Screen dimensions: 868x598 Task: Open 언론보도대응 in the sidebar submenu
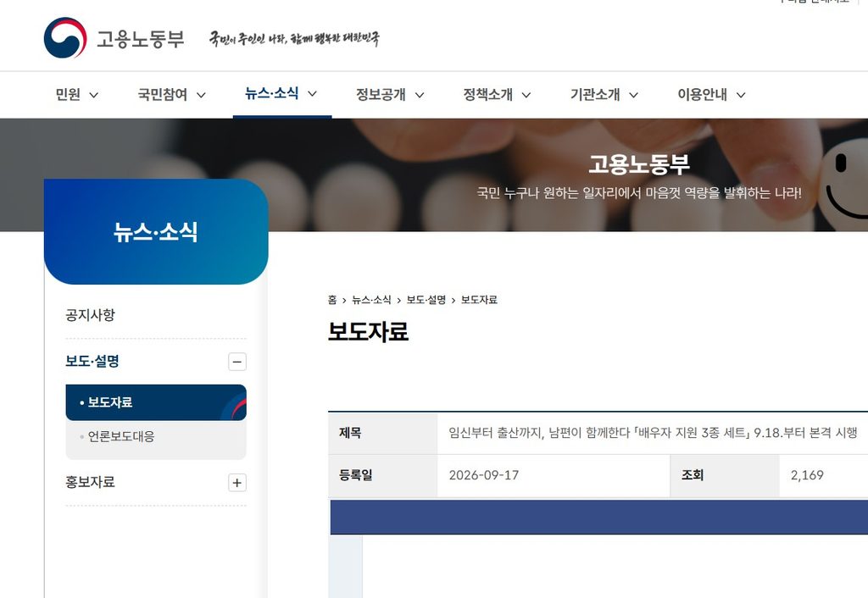(x=121, y=436)
